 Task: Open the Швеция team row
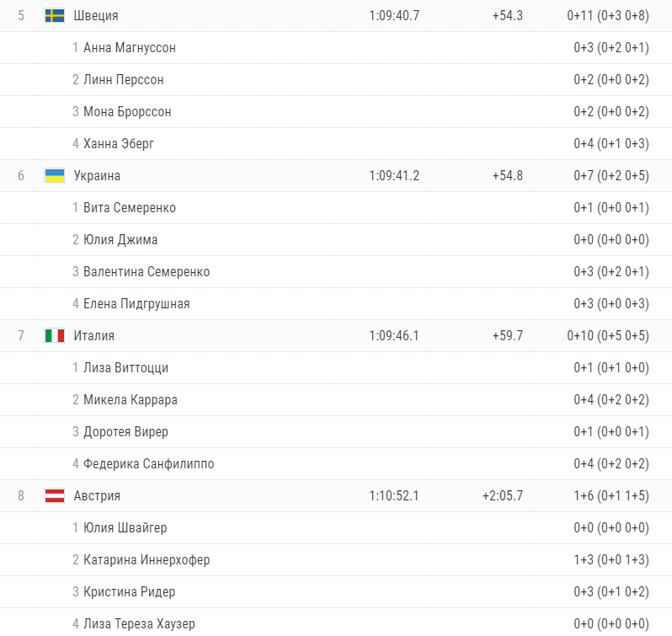[336, 15]
